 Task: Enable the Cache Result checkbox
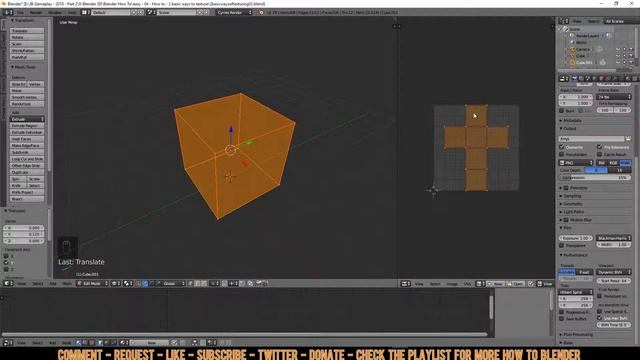click(x=600, y=154)
